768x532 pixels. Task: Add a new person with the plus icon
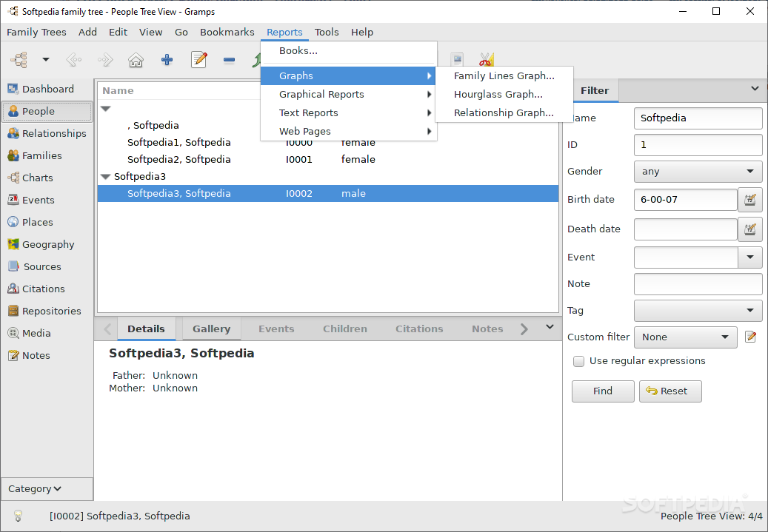(x=167, y=60)
